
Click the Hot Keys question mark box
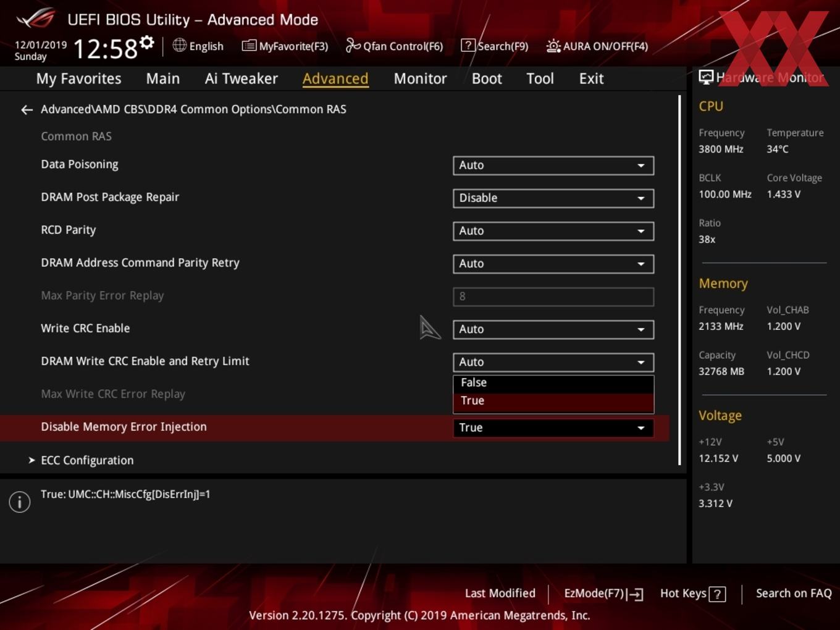click(x=717, y=594)
